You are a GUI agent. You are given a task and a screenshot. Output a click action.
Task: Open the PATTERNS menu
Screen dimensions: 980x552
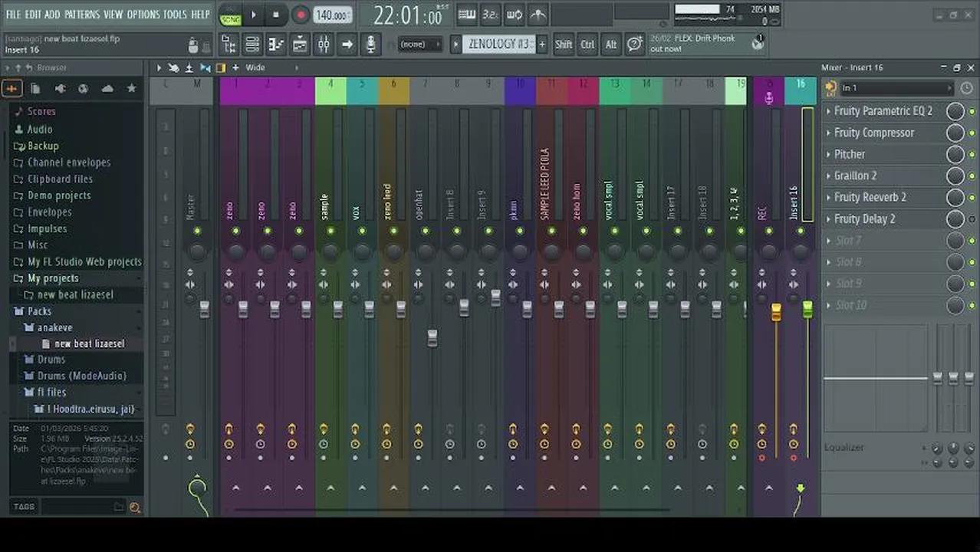(82, 15)
